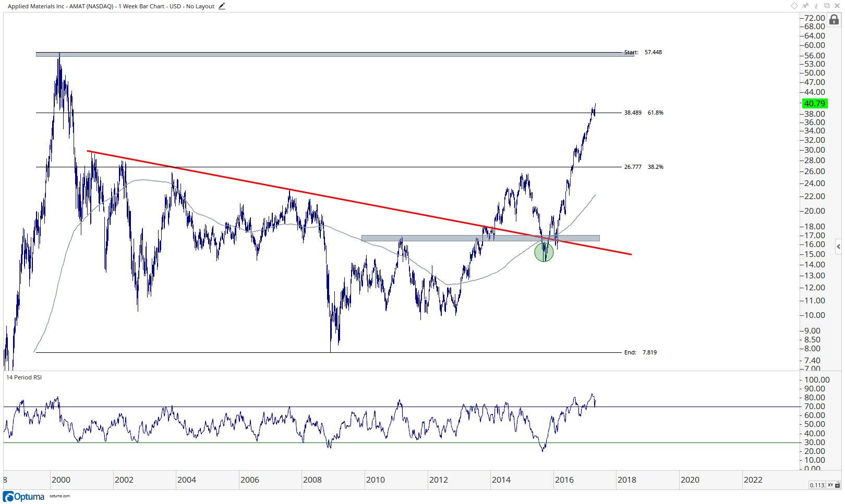Pin the chart with the pushpin icon

(x=805, y=6)
